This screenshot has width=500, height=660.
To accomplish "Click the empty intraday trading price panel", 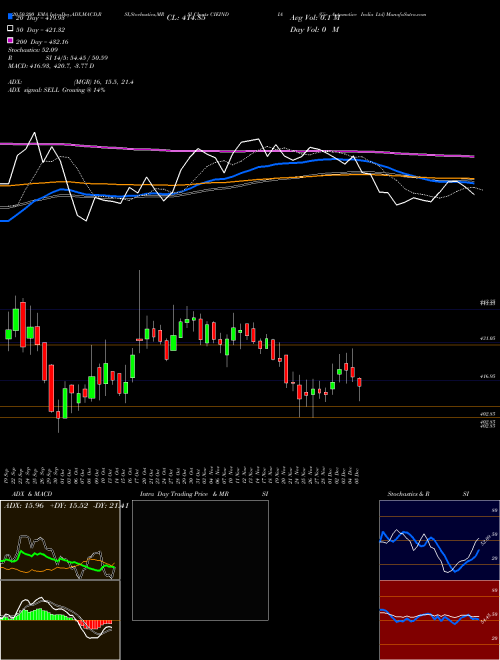I will coord(200,560).
